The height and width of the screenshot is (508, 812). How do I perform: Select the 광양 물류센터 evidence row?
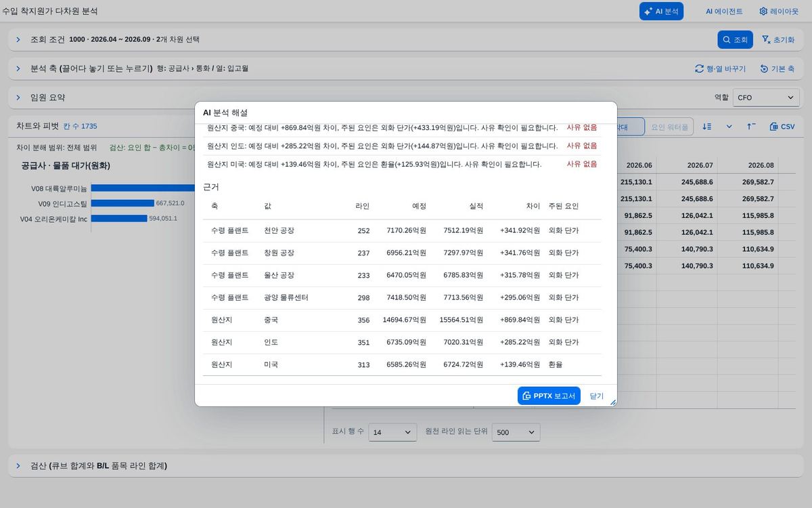click(x=402, y=297)
